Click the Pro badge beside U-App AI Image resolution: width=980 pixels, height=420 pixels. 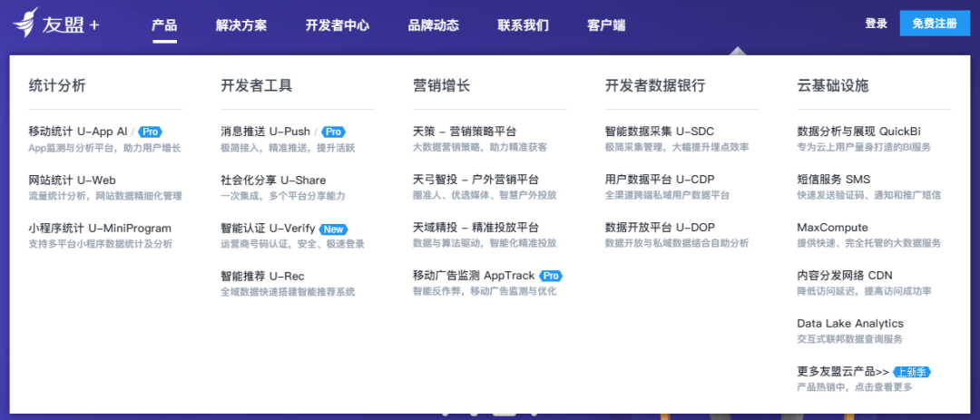pyautogui.click(x=150, y=132)
